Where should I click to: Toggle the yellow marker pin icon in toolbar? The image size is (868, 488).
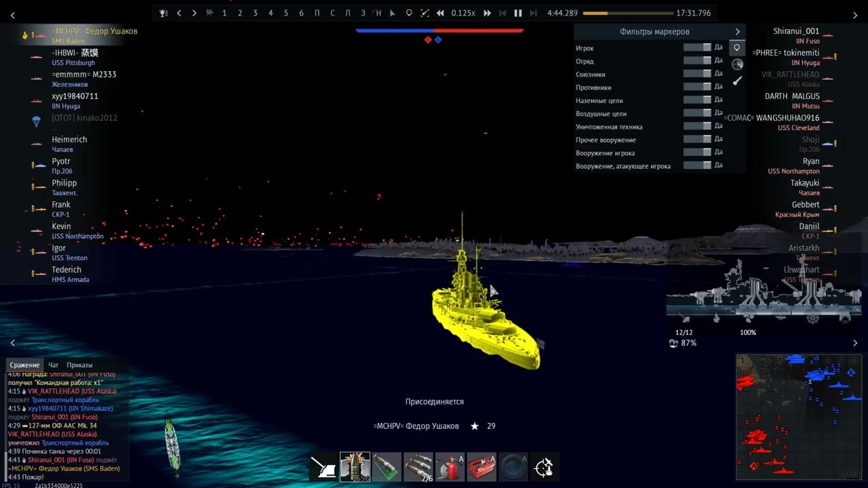pyautogui.click(x=408, y=13)
